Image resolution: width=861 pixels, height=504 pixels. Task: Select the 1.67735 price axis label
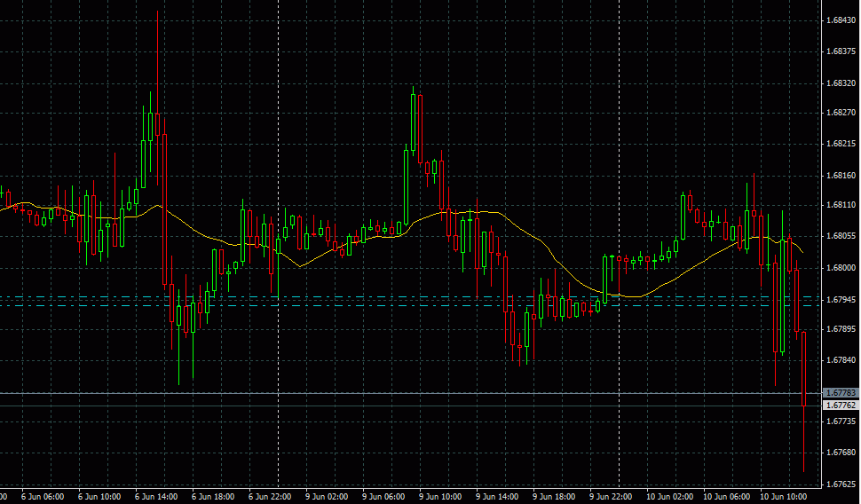[x=841, y=421]
